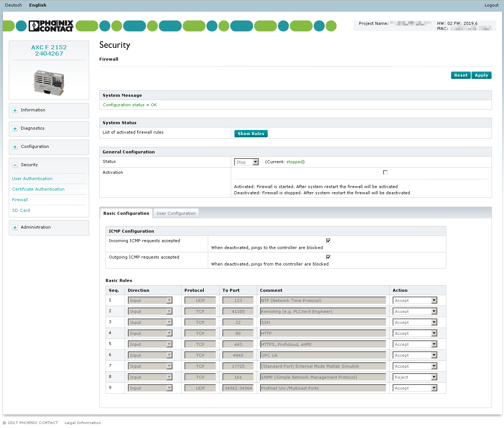
Task: Toggle the firewall Activation checkbox
Action: (x=385, y=172)
